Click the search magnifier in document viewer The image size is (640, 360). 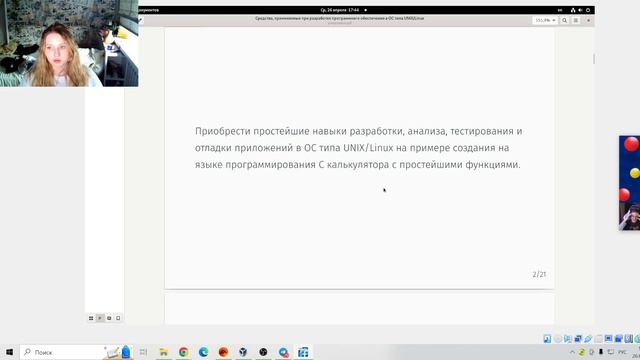564,20
